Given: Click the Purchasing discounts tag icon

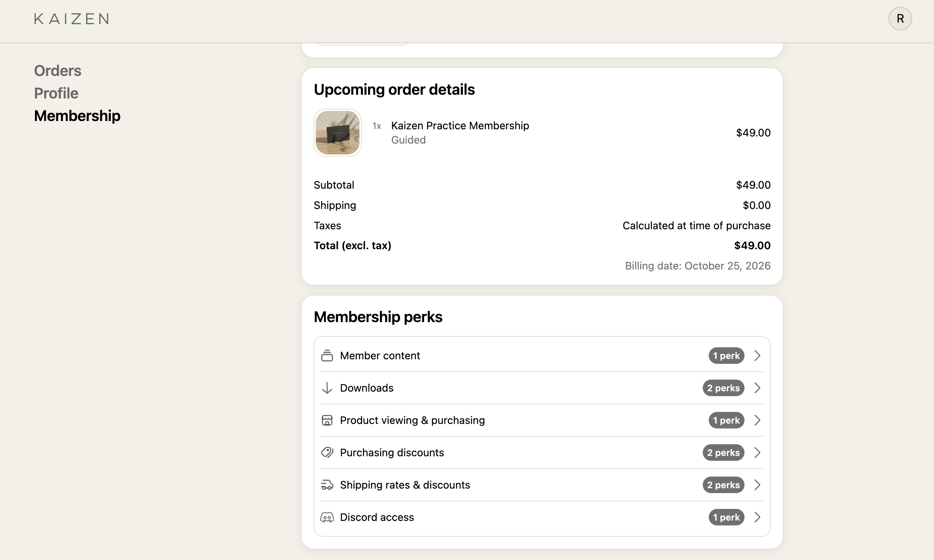Looking at the screenshot, I should coord(327,453).
